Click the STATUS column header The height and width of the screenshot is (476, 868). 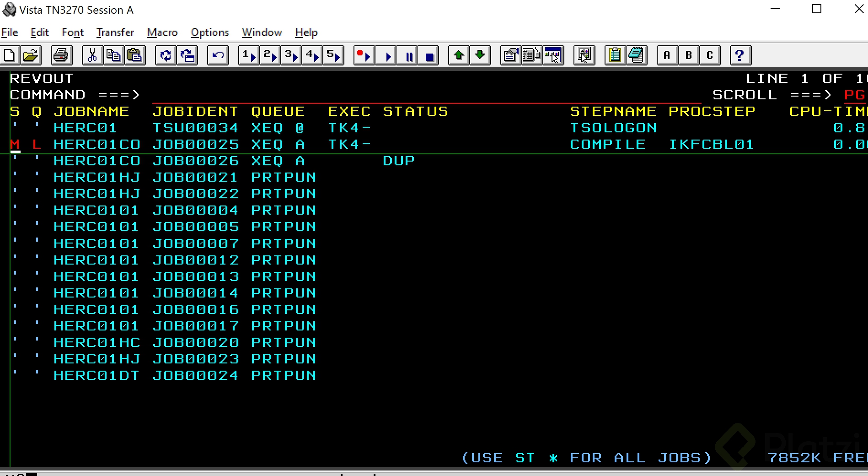tap(416, 112)
